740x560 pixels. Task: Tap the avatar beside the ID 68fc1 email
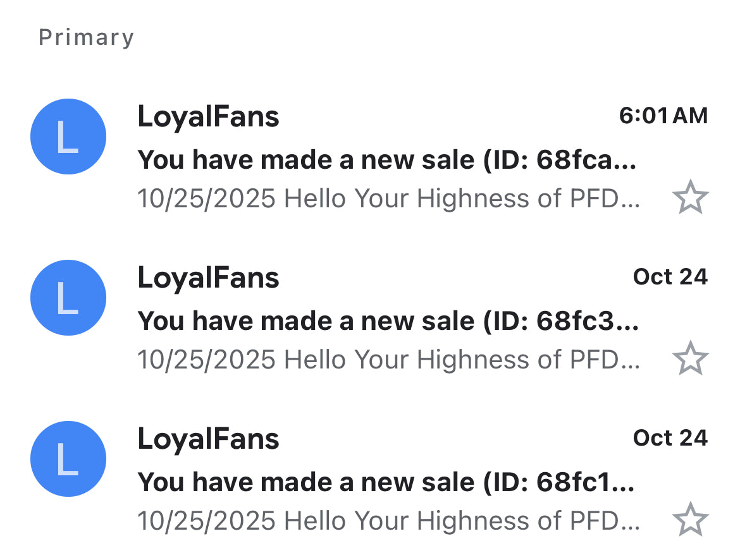pyautogui.click(x=68, y=459)
